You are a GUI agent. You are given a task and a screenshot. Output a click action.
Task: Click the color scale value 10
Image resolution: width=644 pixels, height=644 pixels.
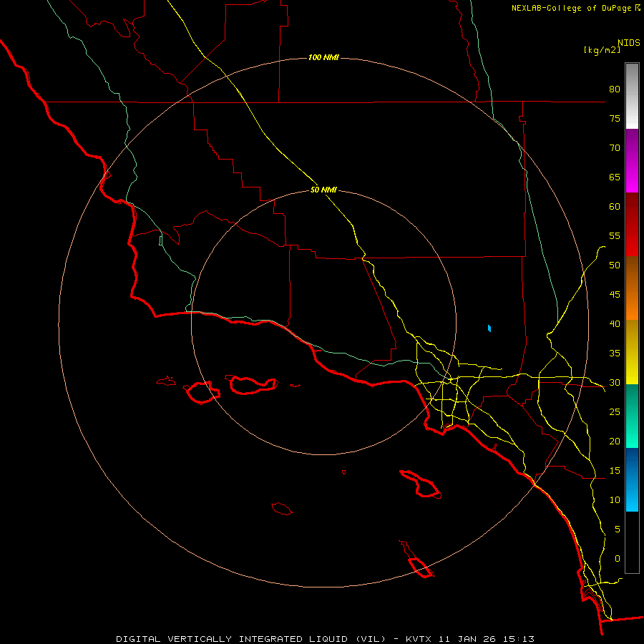tap(615, 500)
